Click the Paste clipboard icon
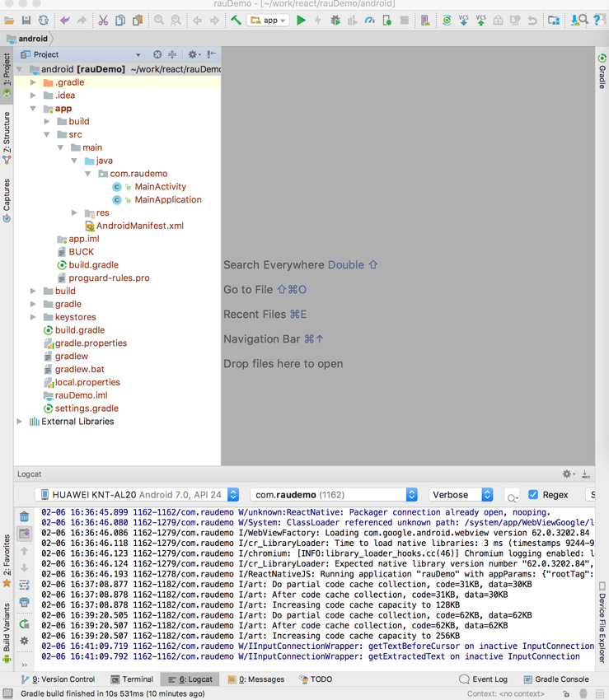This screenshot has height=700, width=609. pyautogui.click(x=138, y=21)
